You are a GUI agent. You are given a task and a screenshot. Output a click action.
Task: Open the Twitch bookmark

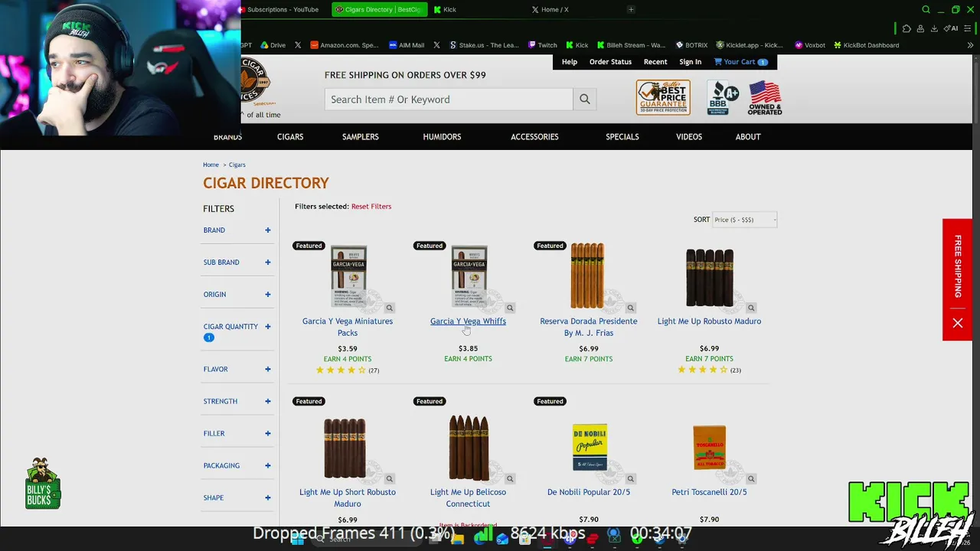click(542, 45)
